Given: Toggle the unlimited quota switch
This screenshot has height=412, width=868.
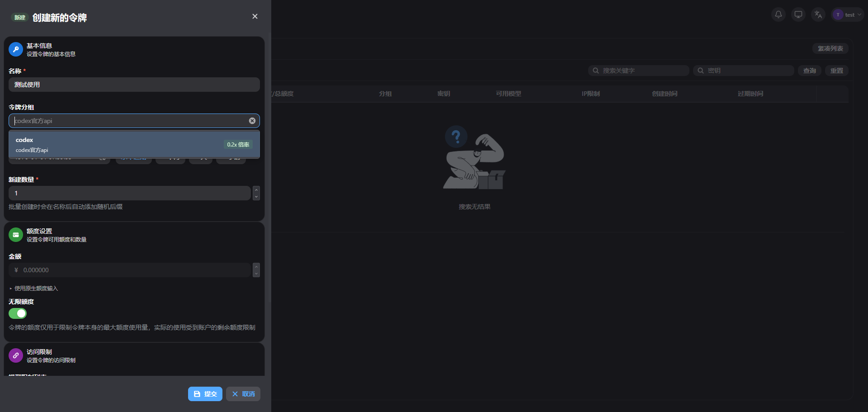Looking at the screenshot, I should coord(18,313).
